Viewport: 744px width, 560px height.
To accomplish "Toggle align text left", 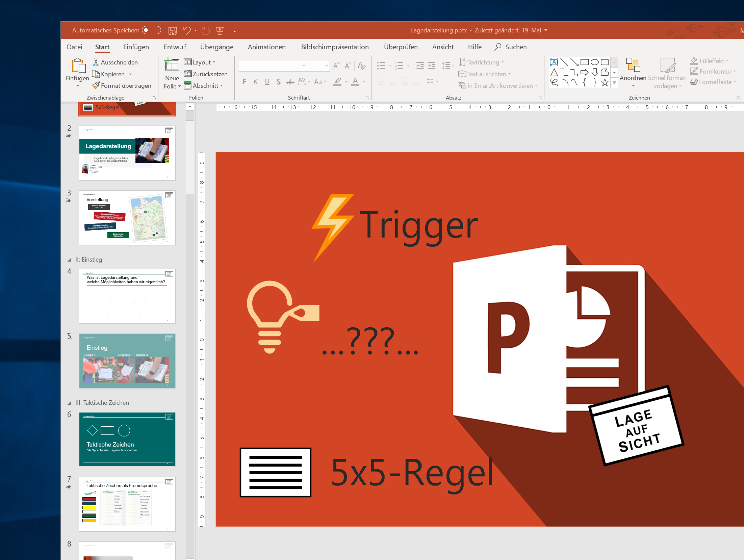I will (381, 81).
